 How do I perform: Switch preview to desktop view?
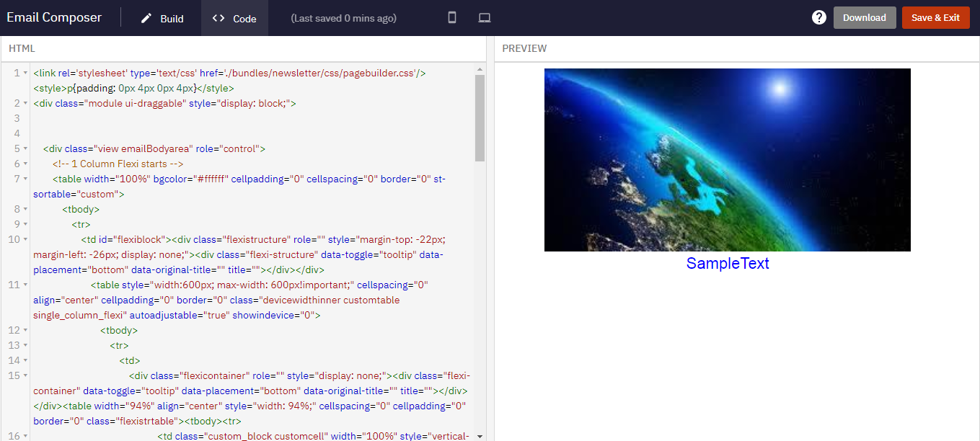[x=484, y=17]
